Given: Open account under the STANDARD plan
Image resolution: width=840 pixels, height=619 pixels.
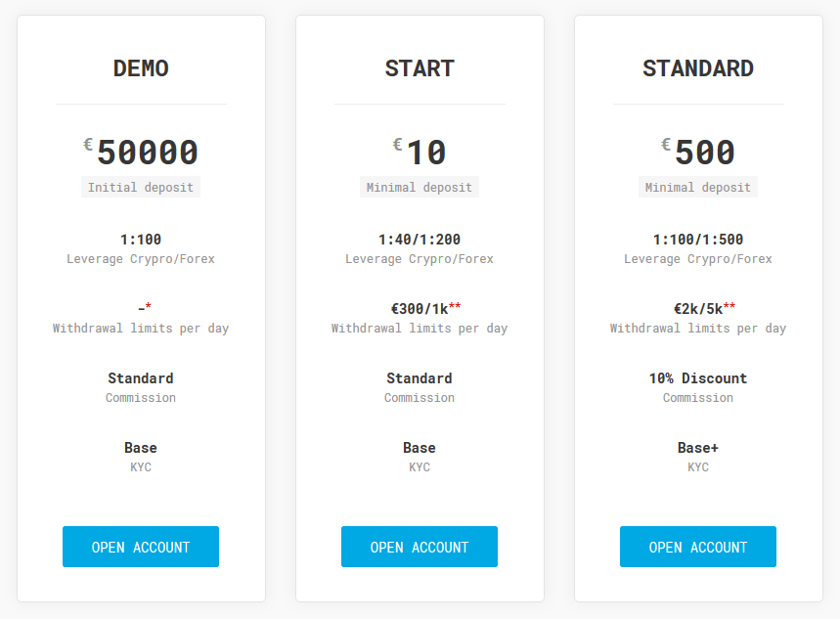Looking at the screenshot, I should 697,547.
